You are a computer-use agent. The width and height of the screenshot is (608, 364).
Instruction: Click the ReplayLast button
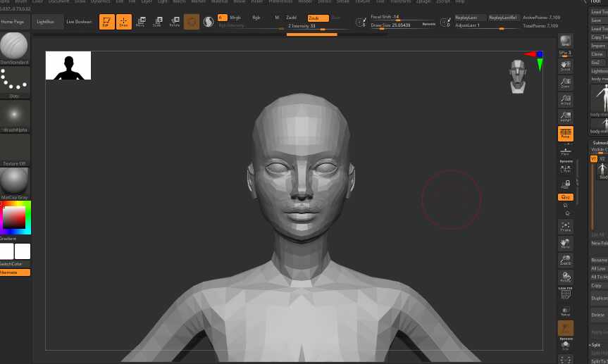pos(468,17)
